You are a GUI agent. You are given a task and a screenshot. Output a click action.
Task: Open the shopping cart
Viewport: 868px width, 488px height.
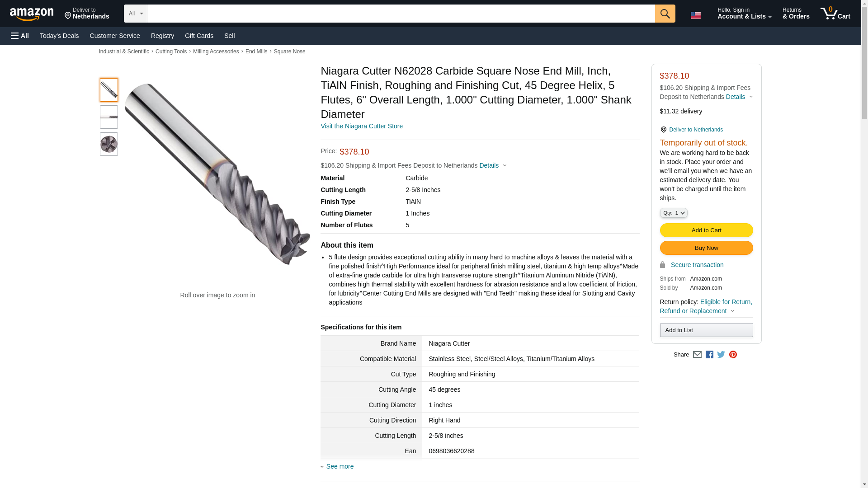pos(835,14)
